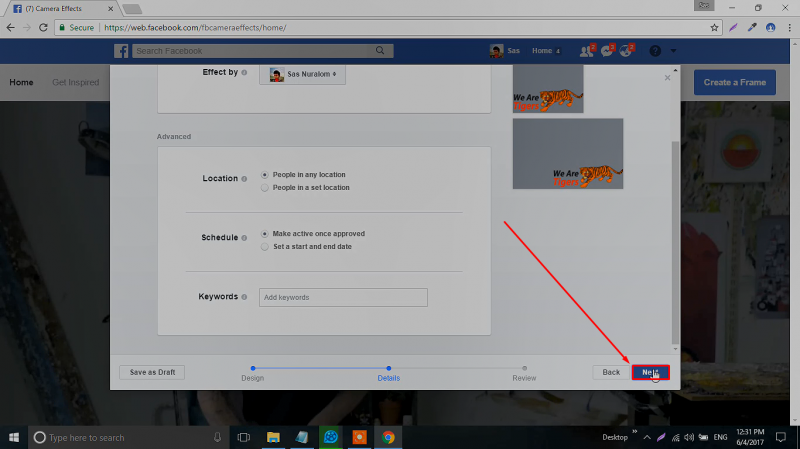Show hidden system tray icons
This screenshot has width=800, height=449.
tap(646, 437)
